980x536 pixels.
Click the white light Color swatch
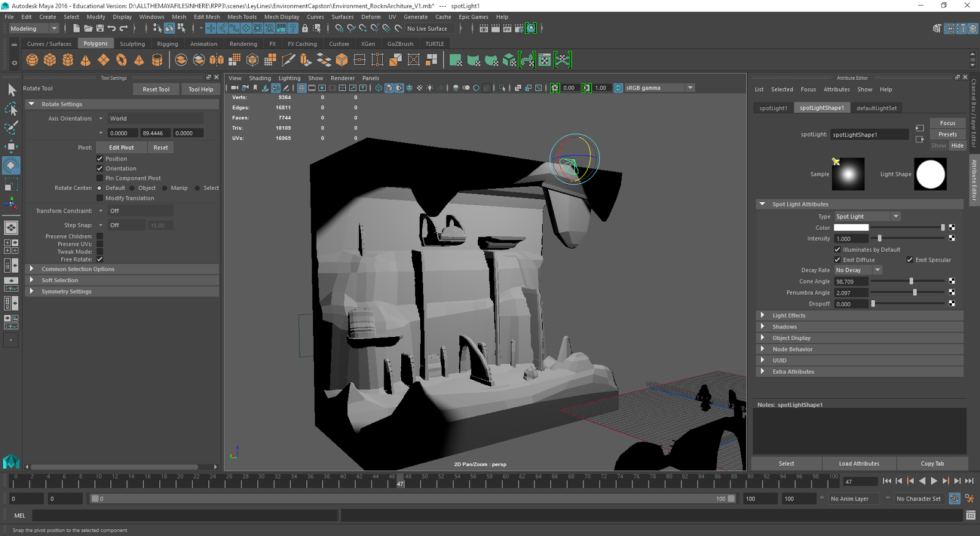click(x=851, y=228)
